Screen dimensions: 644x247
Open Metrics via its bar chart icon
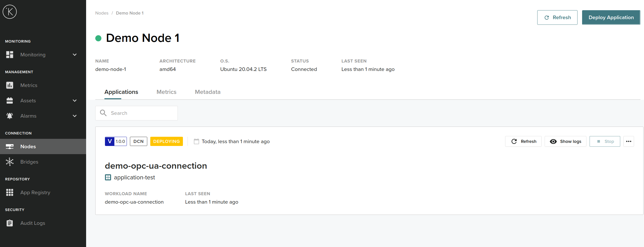coord(10,85)
